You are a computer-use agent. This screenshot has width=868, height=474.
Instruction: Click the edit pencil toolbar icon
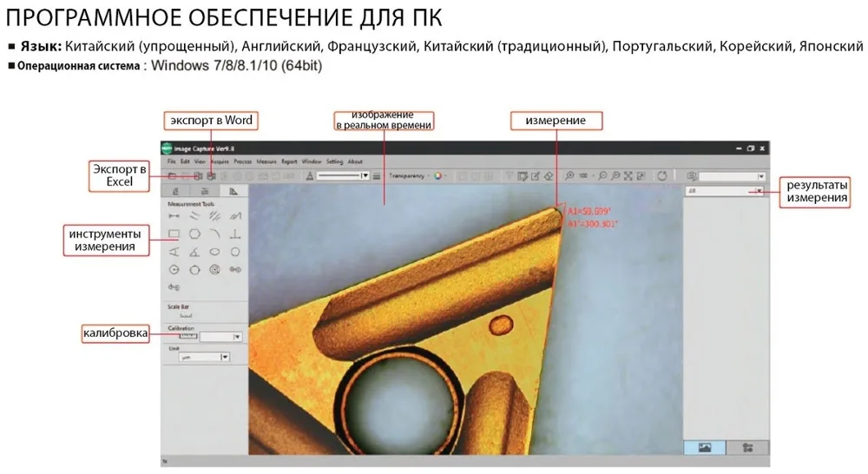tap(536, 176)
